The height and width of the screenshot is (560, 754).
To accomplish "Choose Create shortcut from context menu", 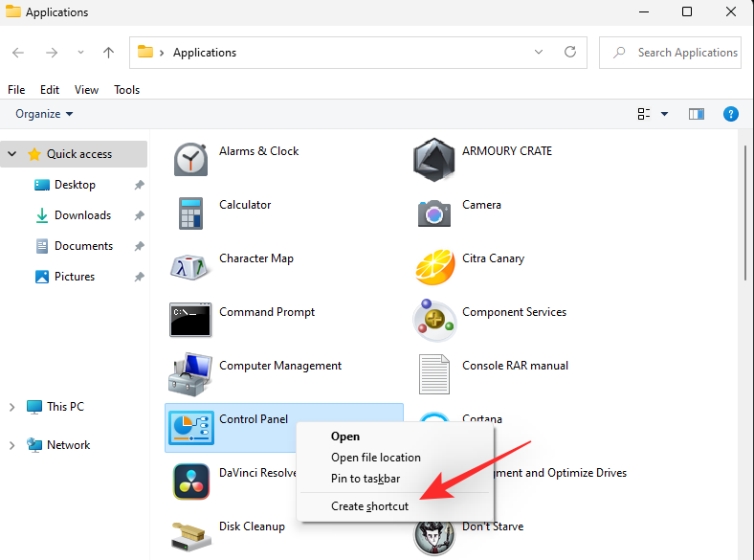I will [369, 506].
